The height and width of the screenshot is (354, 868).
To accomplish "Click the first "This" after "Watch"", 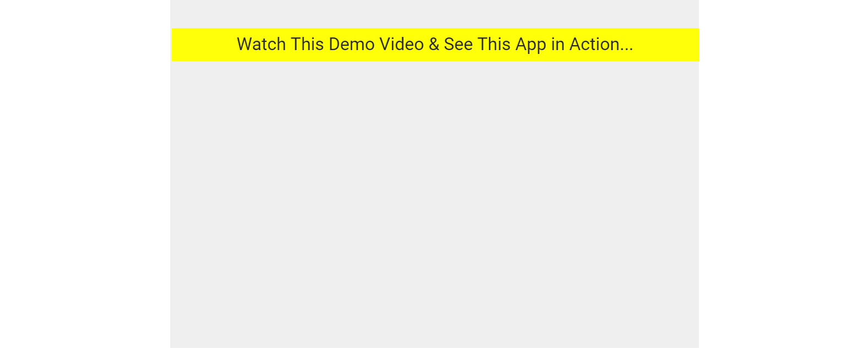I will (307, 44).
